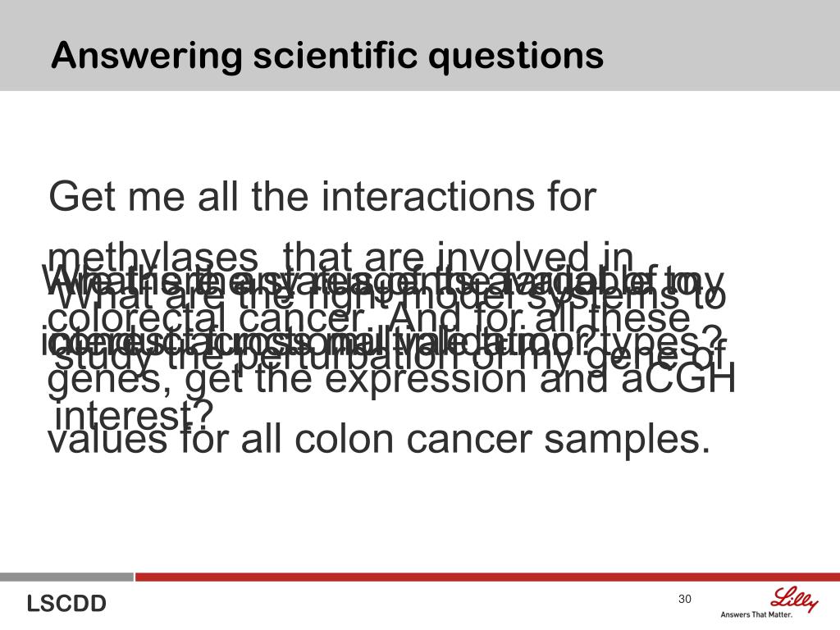This screenshot has width=840, height=630.
Task: Click the word 'methylases' in the body text
Action: tap(153, 259)
